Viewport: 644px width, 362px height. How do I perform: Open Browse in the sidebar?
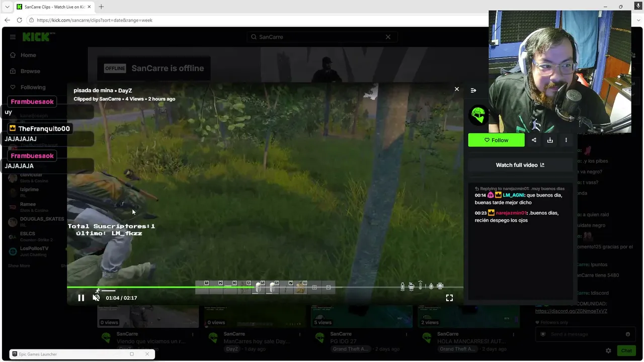click(x=30, y=71)
